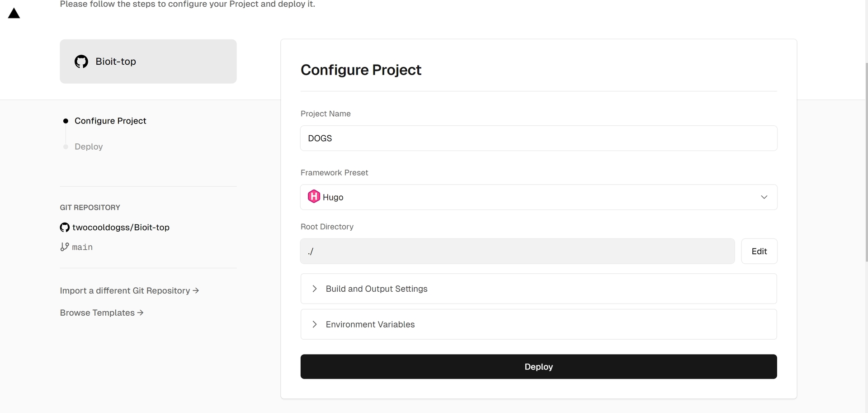Click the Hugo framework logo icon

point(314,197)
